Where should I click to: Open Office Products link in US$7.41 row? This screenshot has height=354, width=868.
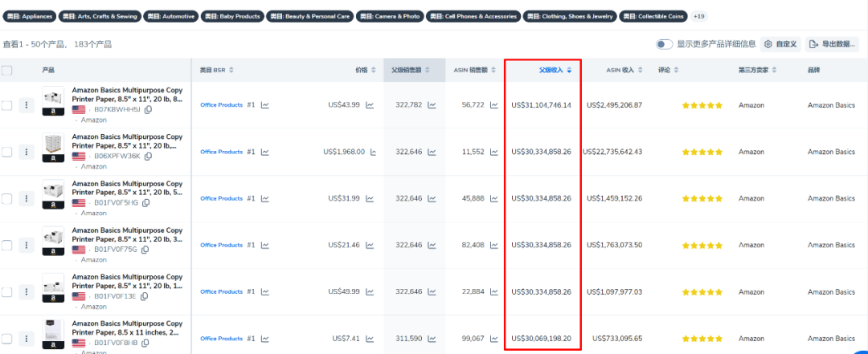222,338
